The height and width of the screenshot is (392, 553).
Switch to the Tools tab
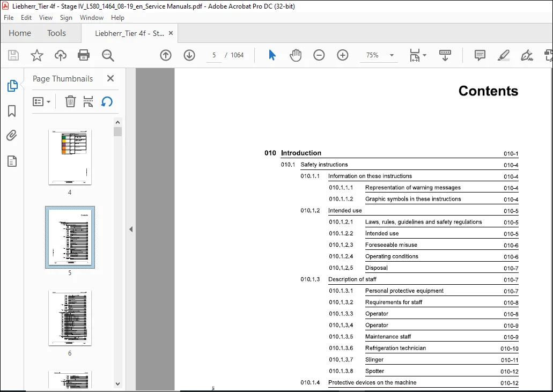56,33
